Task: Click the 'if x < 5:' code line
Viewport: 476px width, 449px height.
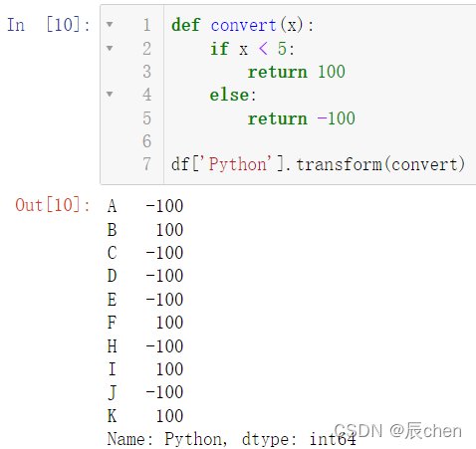Action: point(252,49)
